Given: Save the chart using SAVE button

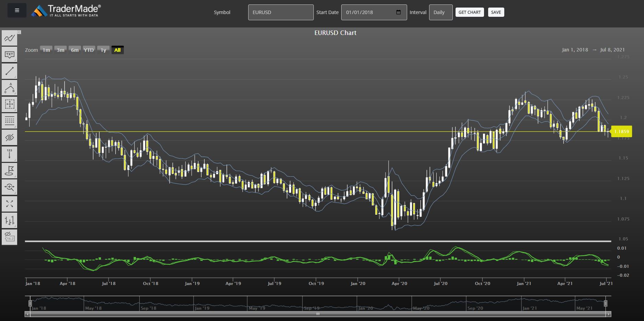Looking at the screenshot, I should coord(496,12).
